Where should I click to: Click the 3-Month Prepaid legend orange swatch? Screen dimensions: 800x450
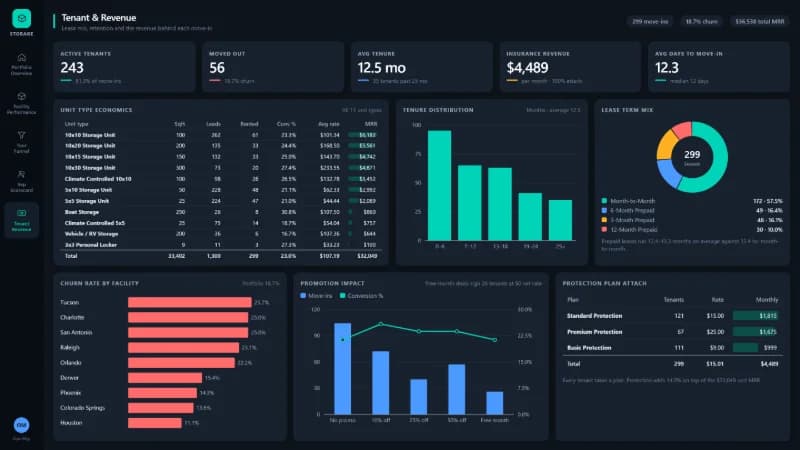pyautogui.click(x=604, y=220)
